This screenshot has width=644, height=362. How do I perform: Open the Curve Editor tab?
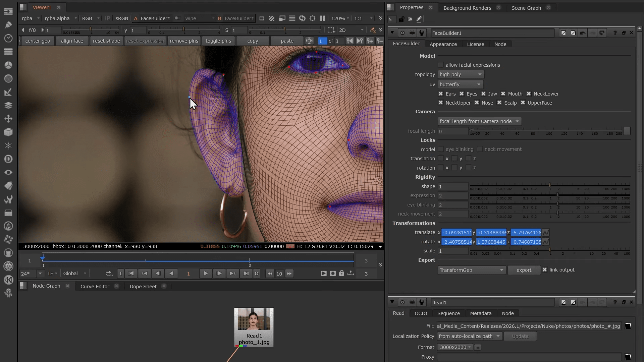coord(95,286)
